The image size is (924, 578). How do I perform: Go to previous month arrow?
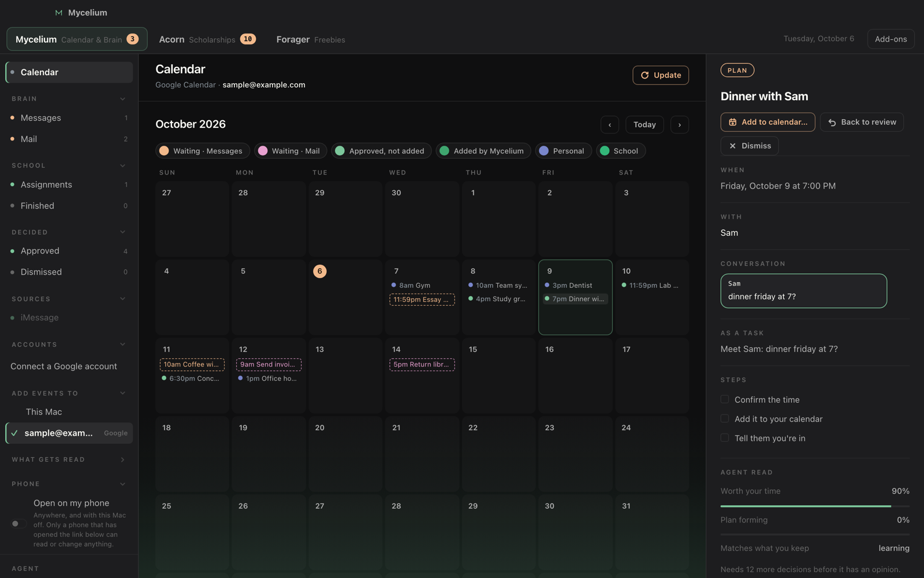click(610, 125)
